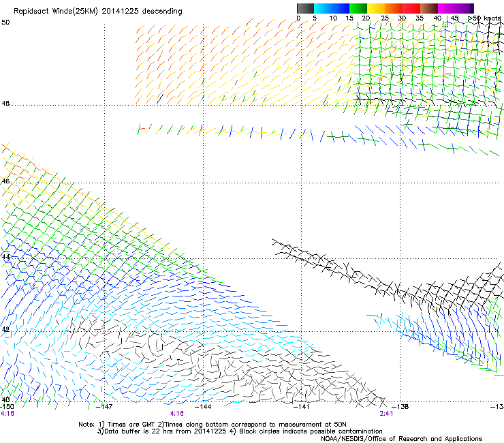The width and height of the screenshot is (504, 443).
Task: Click the NOAA/NESDIS credit text
Action: (x=401, y=439)
